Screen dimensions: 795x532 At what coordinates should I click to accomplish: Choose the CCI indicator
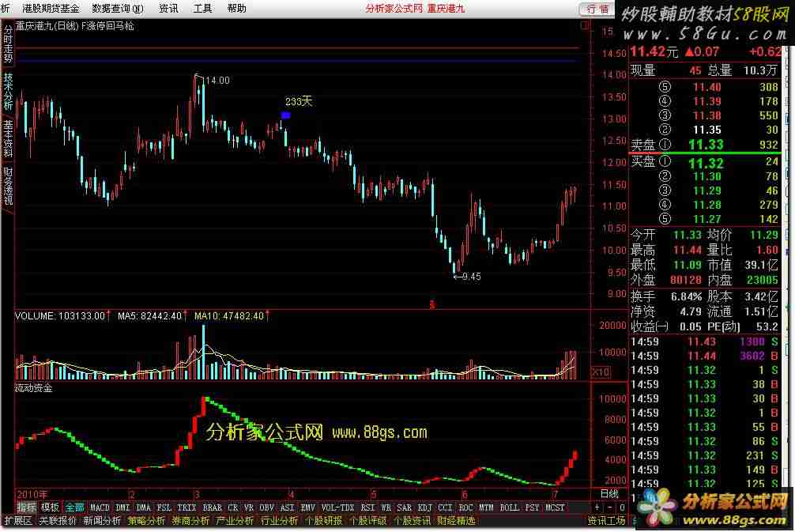[x=445, y=507]
